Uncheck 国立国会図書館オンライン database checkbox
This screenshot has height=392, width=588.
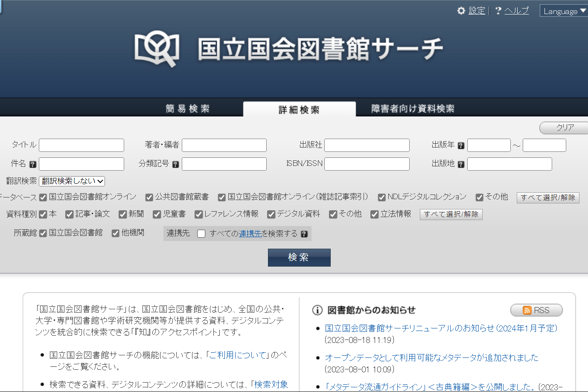[x=43, y=197]
